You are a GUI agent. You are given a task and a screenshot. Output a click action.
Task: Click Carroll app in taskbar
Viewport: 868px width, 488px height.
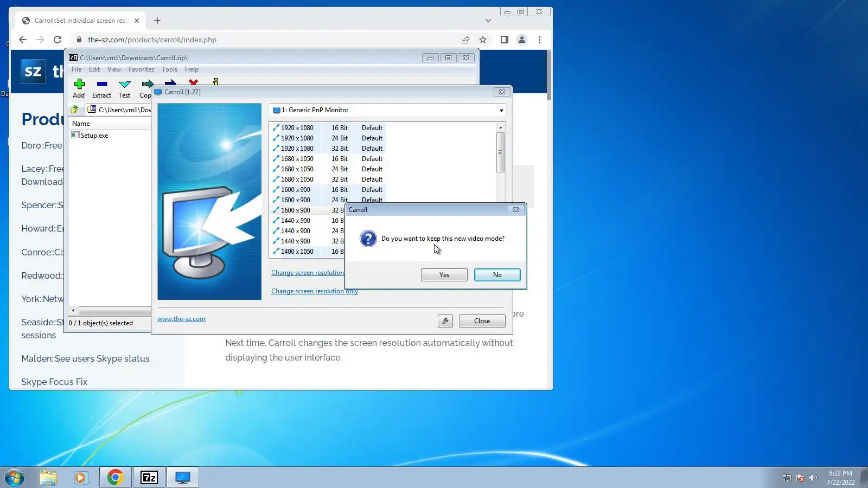pyautogui.click(x=183, y=477)
